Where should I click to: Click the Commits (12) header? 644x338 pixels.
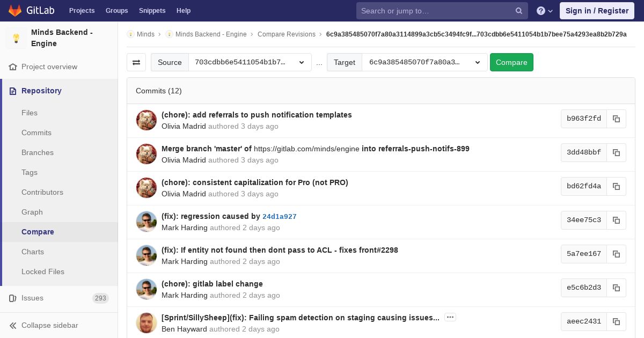point(159,91)
